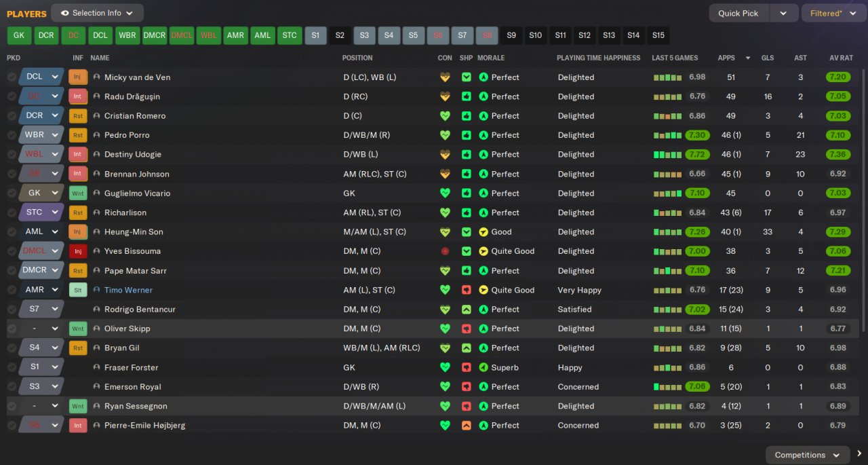Click the player profile icon beside Brennan Johnson

pyautogui.click(x=96, y=174)
